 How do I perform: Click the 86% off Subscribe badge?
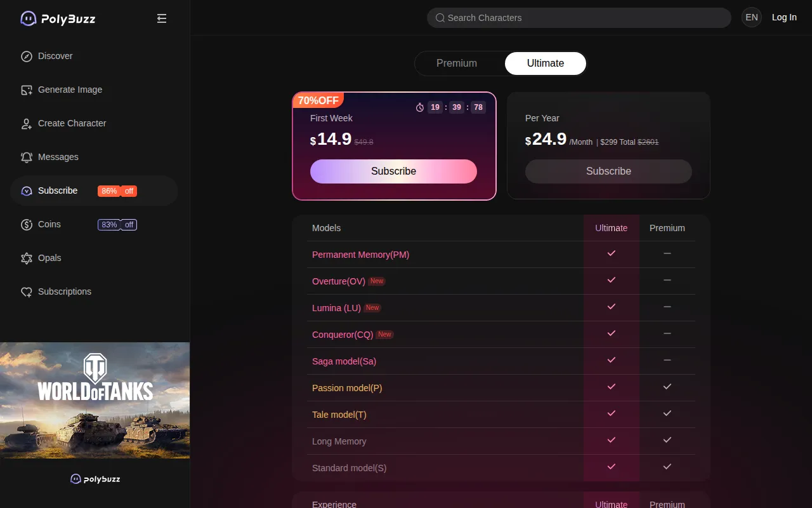tap(117, 191)
